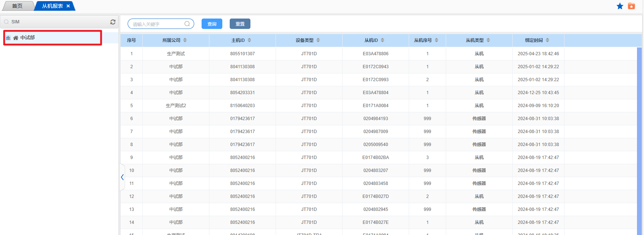The image size is (644, 235).
Task: Expand the 中试部 tree node
Action: coord(8,38)
